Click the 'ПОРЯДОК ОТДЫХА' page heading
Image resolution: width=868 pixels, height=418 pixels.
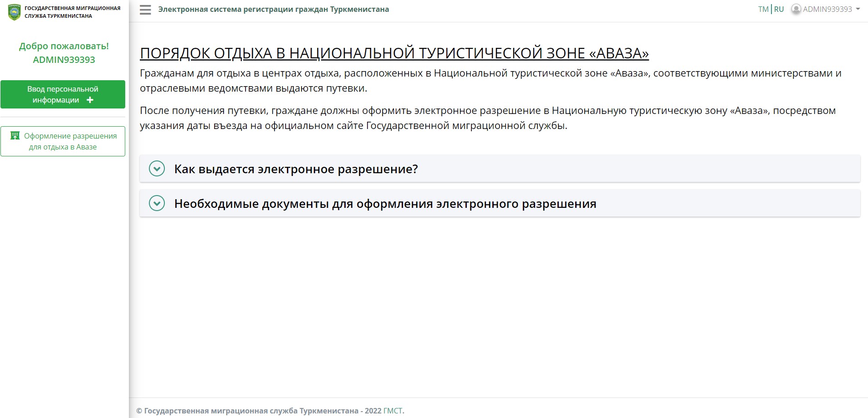[394, 53]
